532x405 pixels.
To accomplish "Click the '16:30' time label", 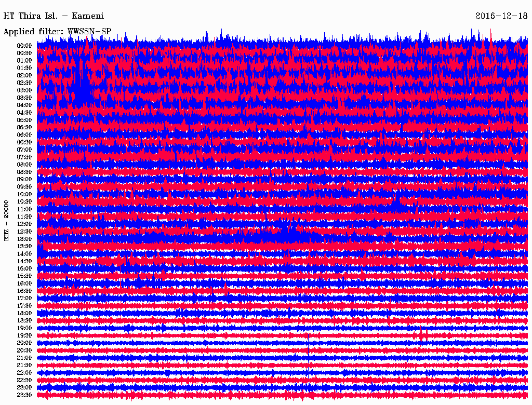I will (24, 291).
